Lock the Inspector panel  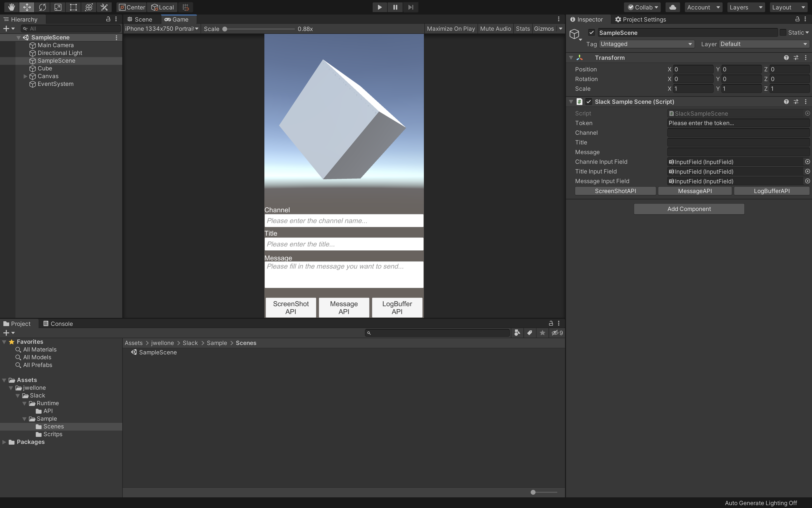click(797, 19)
